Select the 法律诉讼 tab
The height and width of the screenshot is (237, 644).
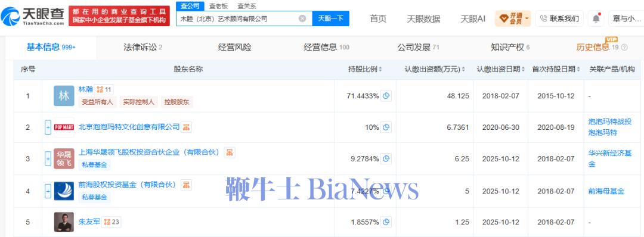tap(143, 48)
